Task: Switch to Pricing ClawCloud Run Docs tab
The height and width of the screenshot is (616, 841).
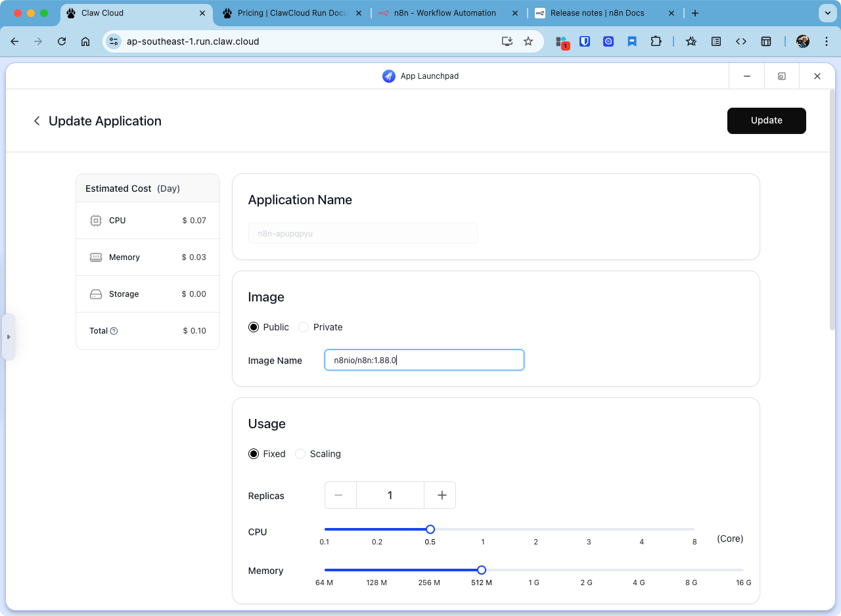Action: click(293, 13)
